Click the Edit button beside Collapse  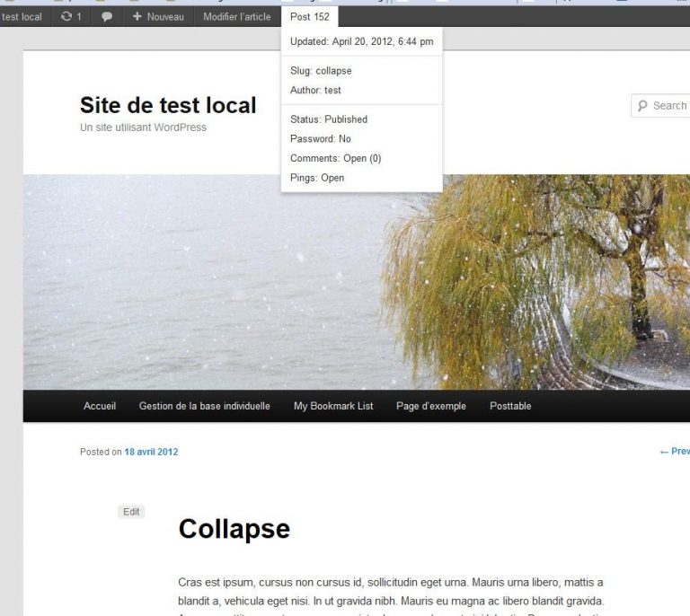point(131,512)
